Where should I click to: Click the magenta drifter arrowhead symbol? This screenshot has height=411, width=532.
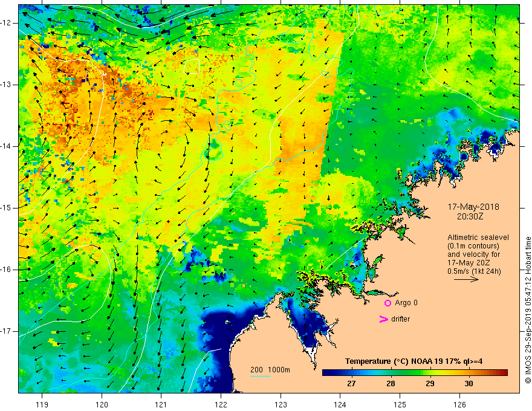pos(384,319)
